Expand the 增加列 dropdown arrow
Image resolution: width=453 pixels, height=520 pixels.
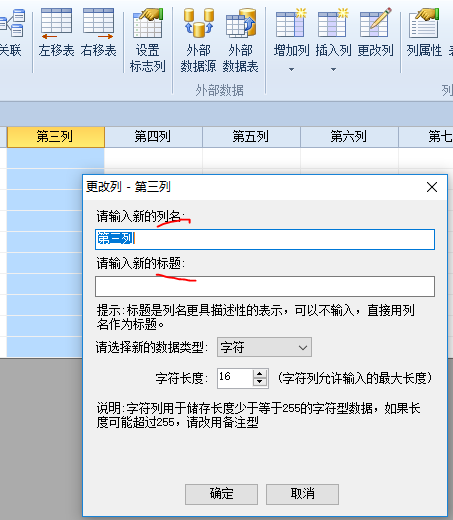pyautogui.click(x=291, y=69)
